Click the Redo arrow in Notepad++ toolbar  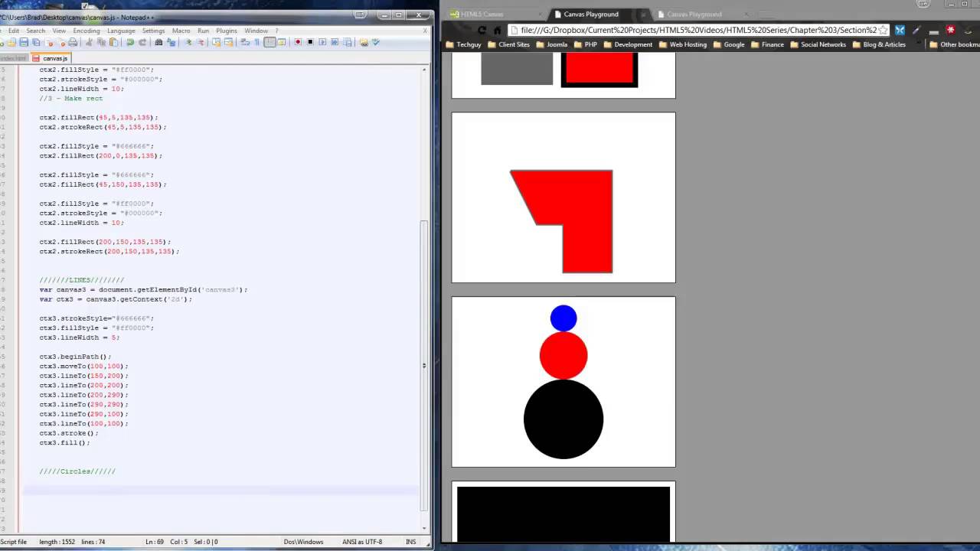[x=142, y=42]
